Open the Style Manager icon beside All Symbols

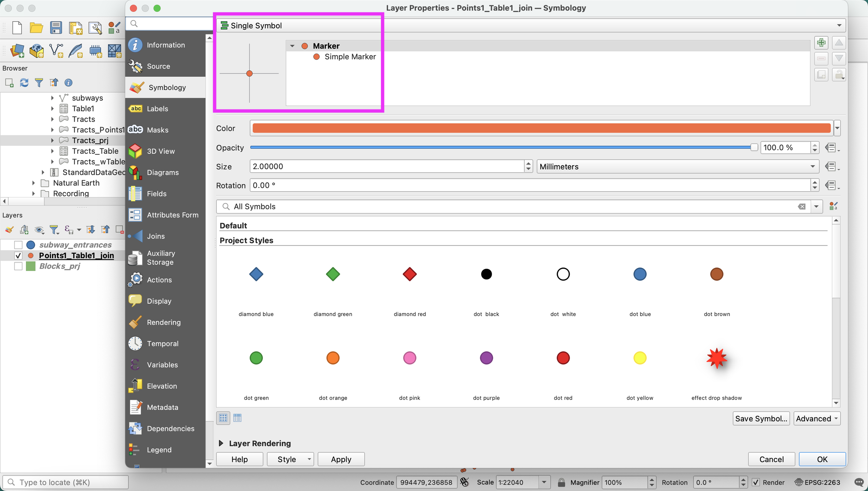[x=833, y=206]
